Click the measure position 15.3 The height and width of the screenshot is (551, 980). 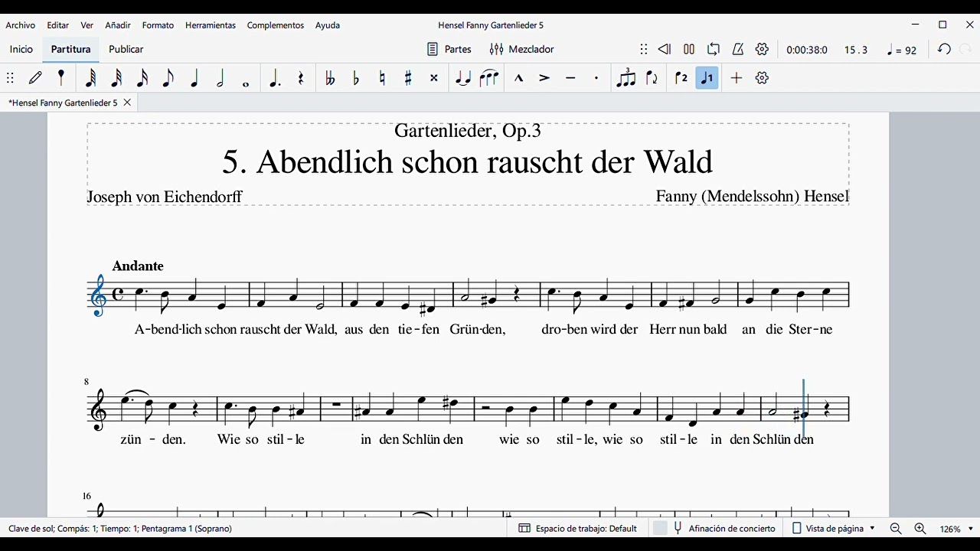(856, 50)
